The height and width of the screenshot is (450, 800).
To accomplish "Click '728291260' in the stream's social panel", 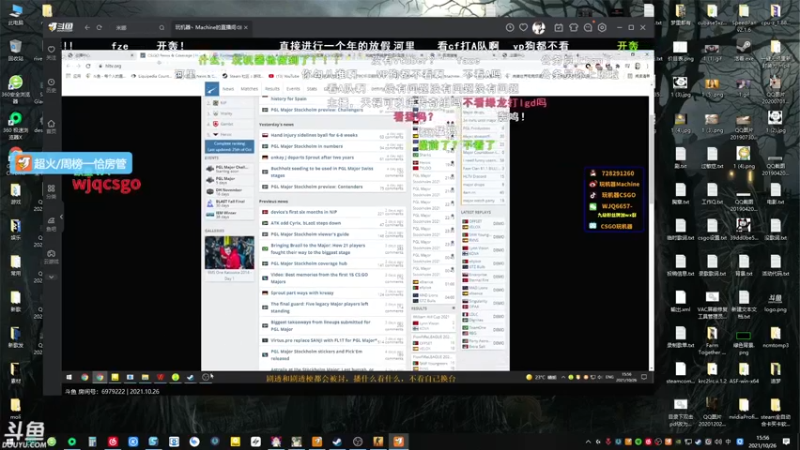I will [617, 173].
